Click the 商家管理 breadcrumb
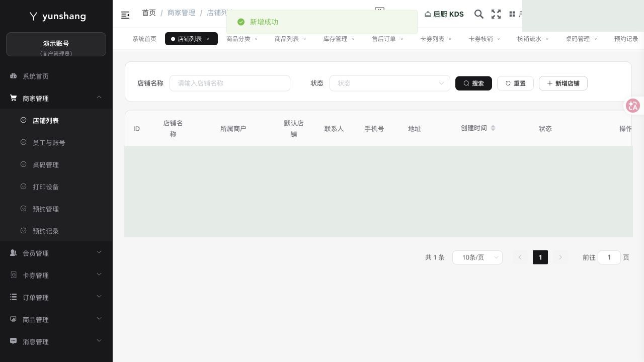 pyautogui.click(x=181, y=13)
